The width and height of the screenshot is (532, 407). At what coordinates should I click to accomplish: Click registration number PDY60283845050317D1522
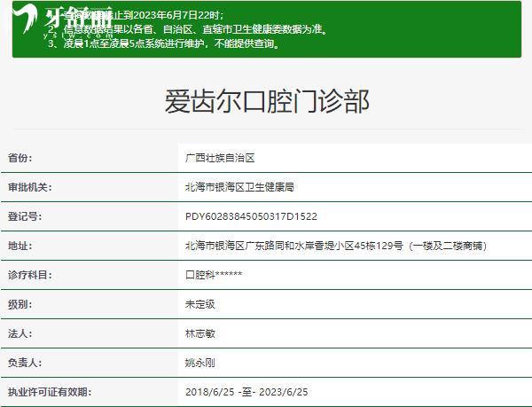click(251, 216)
